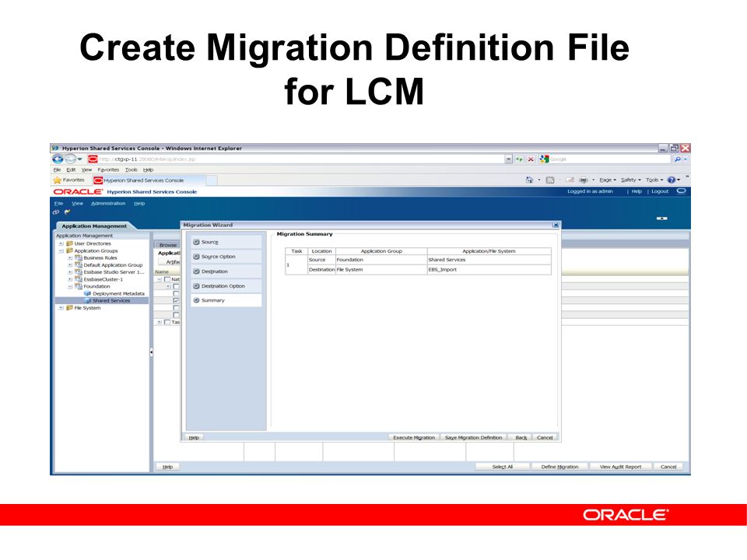The image size is (747, 560).
Task: Click the Home icon in command bar
Action: 529,180
